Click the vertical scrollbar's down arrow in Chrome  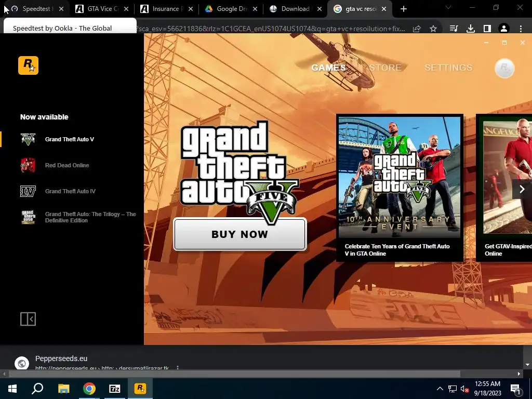(527, 364)
